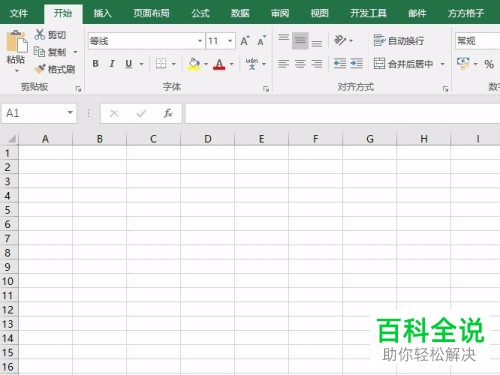Viewport: 500px width, 375px height.
Task: Open fill color dropdown arrow
Action: tap(206, 64)
